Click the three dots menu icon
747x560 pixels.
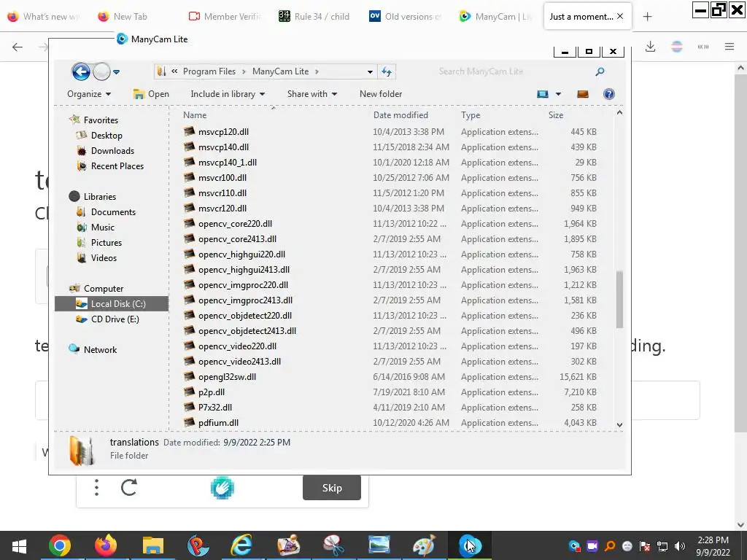96,487
